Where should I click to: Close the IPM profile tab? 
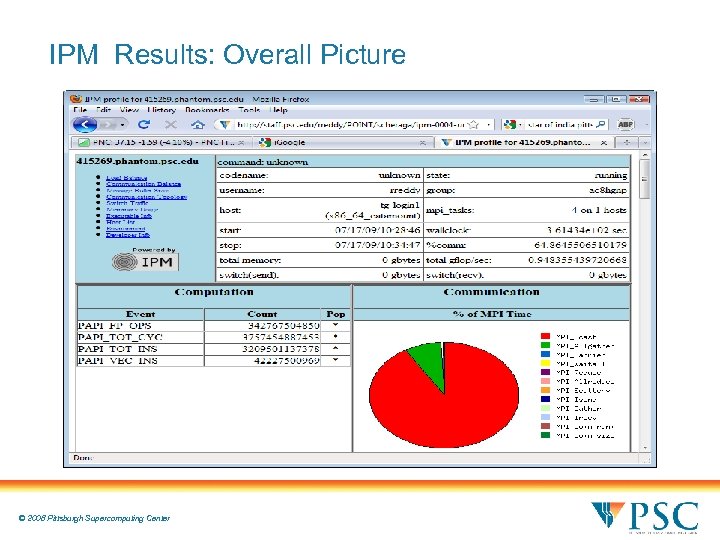pyautogui.click(x=604, y=143)
